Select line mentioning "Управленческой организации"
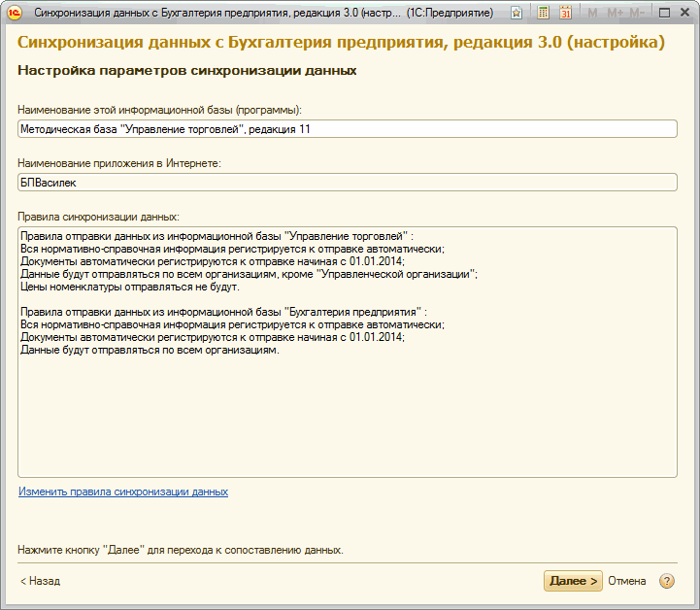700x610 pixels. 249,274
